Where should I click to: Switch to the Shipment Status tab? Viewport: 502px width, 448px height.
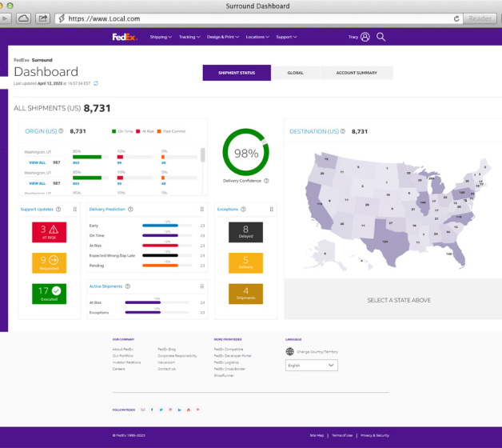(237, 73)
